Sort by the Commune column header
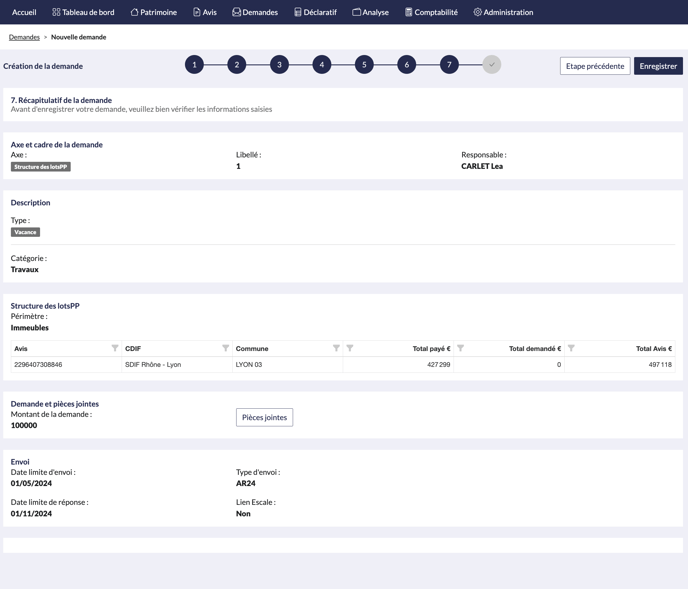688x589 pixels. tap(252, 349)
